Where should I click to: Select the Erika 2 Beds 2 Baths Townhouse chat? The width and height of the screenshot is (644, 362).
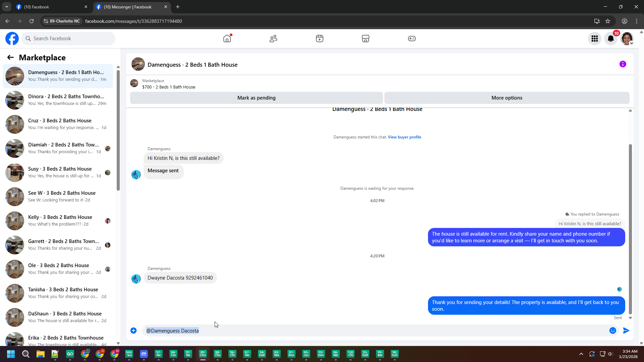(x=58, y=339)
